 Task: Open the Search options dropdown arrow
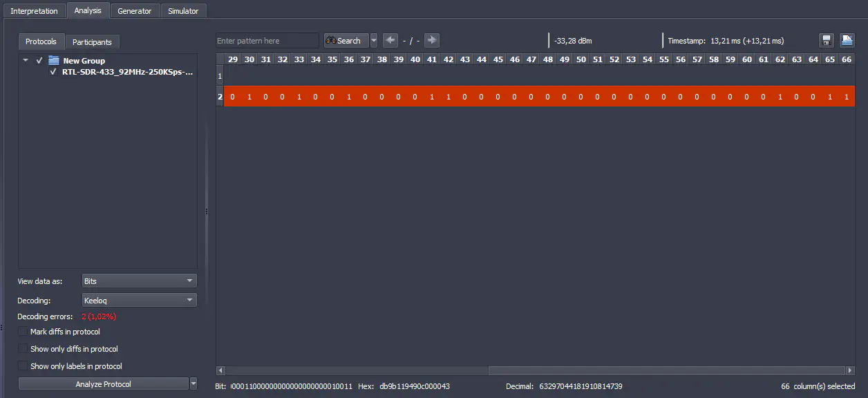[374, 41]
